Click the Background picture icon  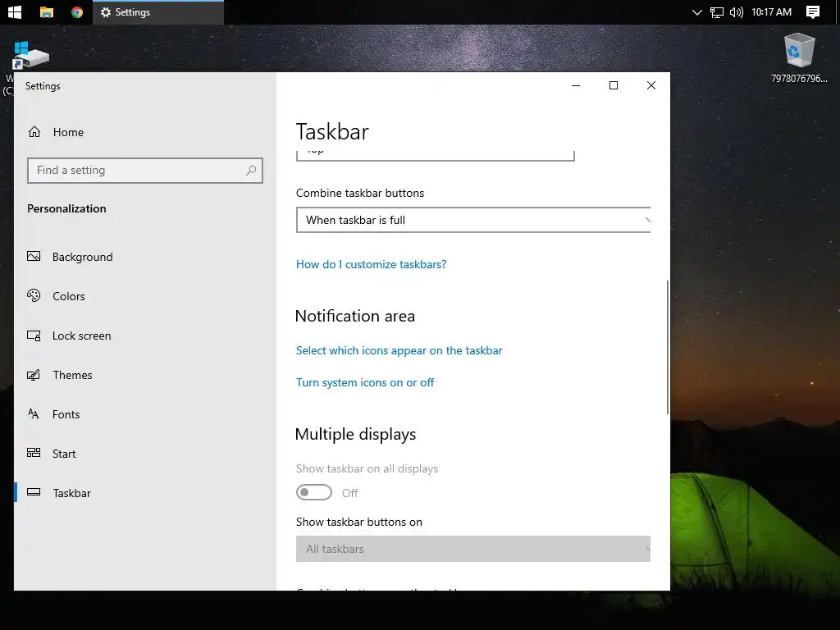click(34, 256)
